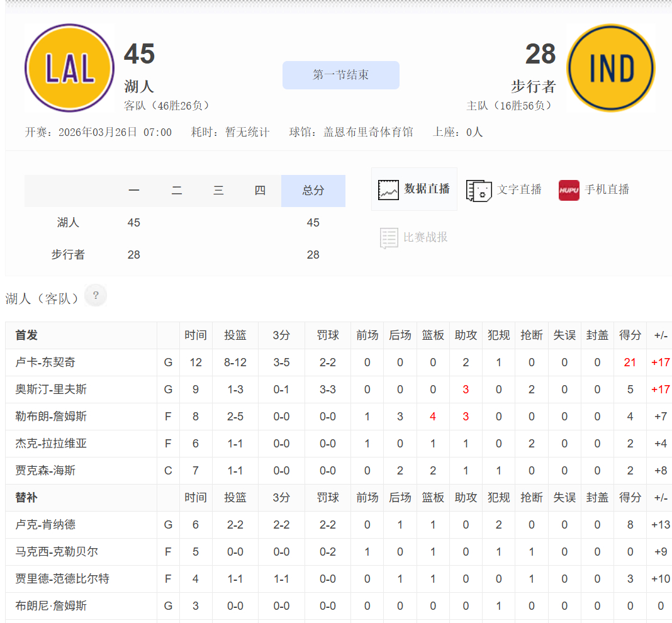
Task: Open 奥斯汀-里夫斯 player page
Action: click(x=62, y=390)
